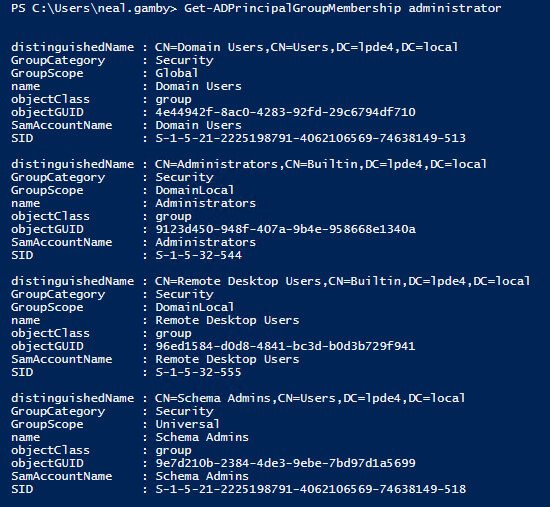The width and height of the screenshot is (550, 507).
Task: Click the SID S-1-5-32-544 value
Action: tap(199, 255)
